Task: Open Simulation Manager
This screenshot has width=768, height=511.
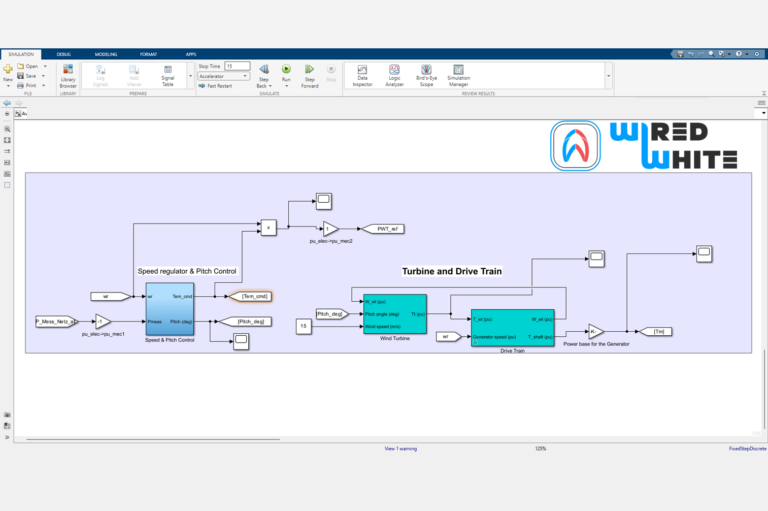Action: tap(459, 75)
